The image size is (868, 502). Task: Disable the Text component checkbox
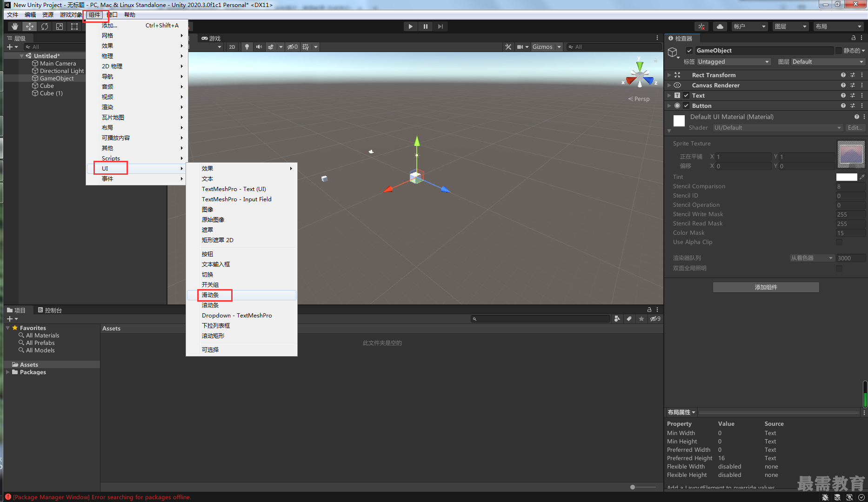[686, 95]
